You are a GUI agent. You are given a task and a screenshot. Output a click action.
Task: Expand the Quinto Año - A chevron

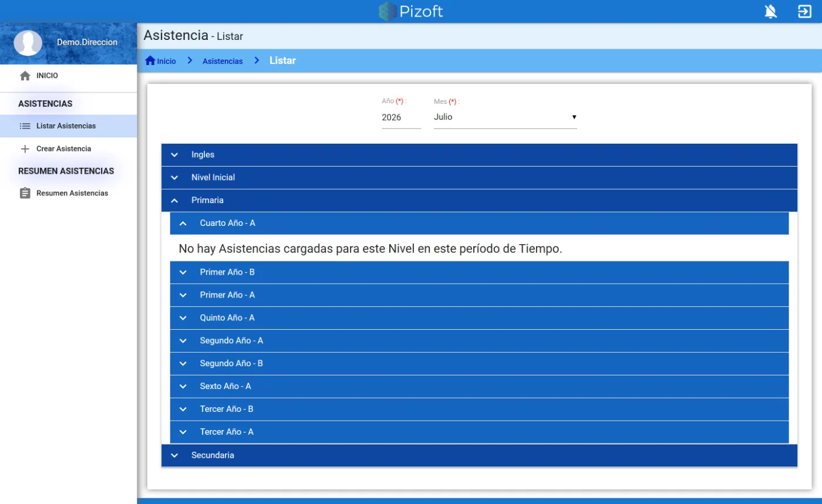pyautogui.click(x=183, y=318)
